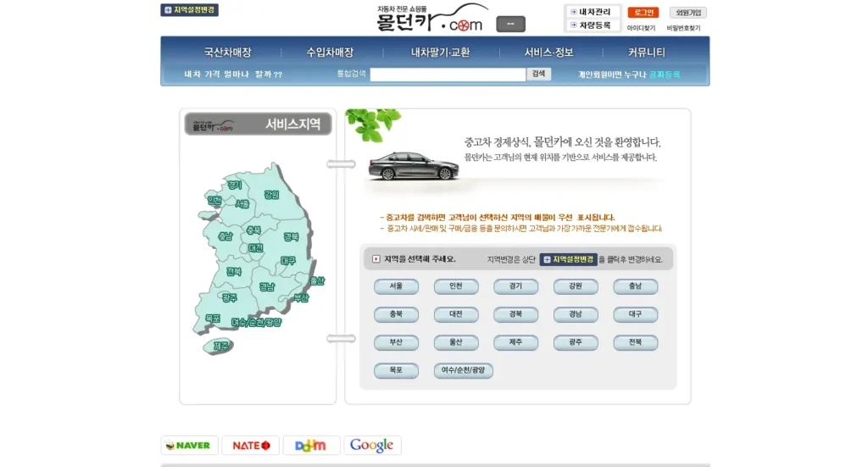Select 충남 region on the map
Screen dimensions: 868x471
click(225, 235)
